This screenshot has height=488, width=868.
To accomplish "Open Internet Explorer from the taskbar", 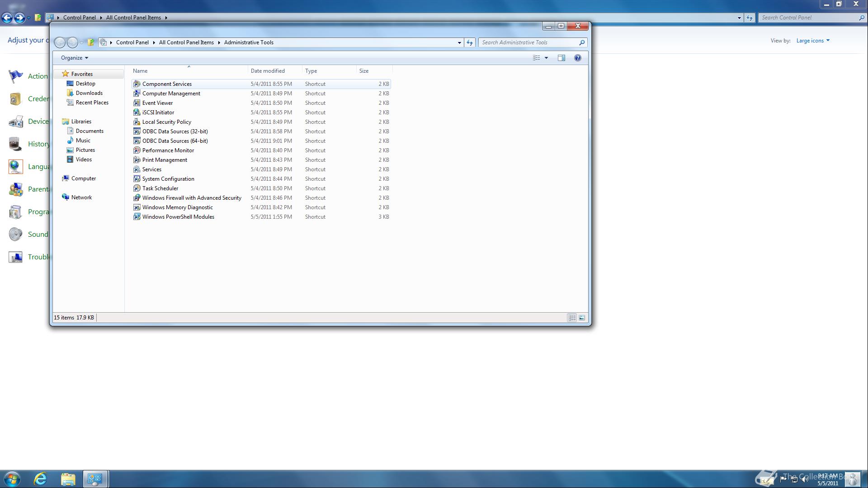I will tap(41, 479).
